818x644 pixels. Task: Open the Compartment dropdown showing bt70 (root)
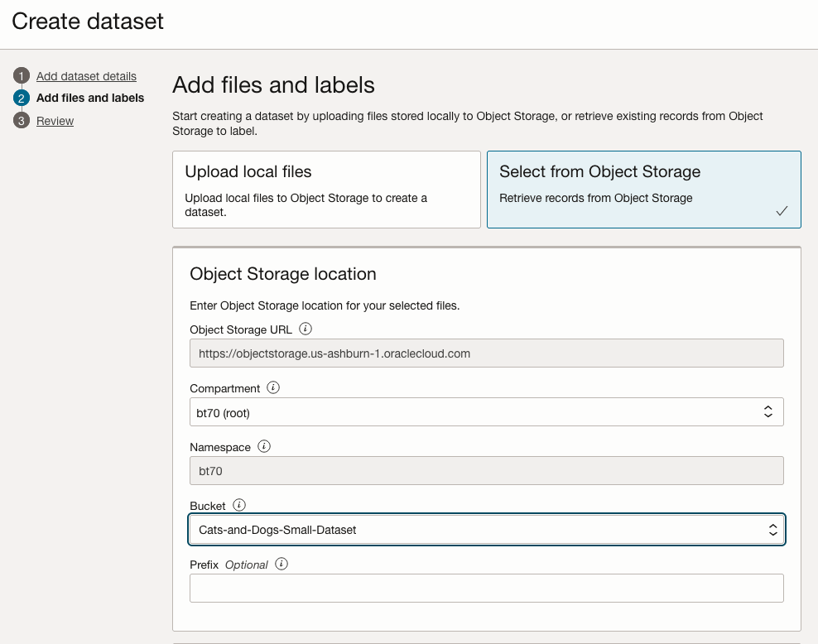(486, 412)
